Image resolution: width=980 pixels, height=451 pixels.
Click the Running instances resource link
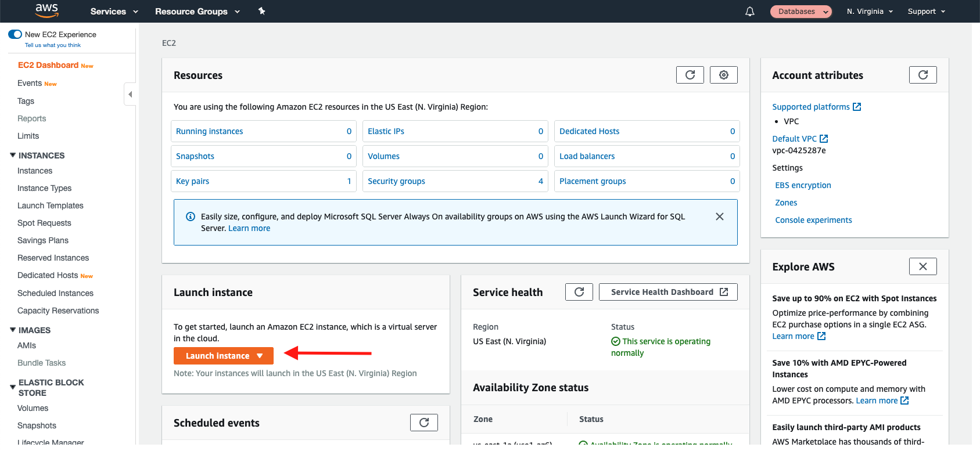(x=209, y=131)
